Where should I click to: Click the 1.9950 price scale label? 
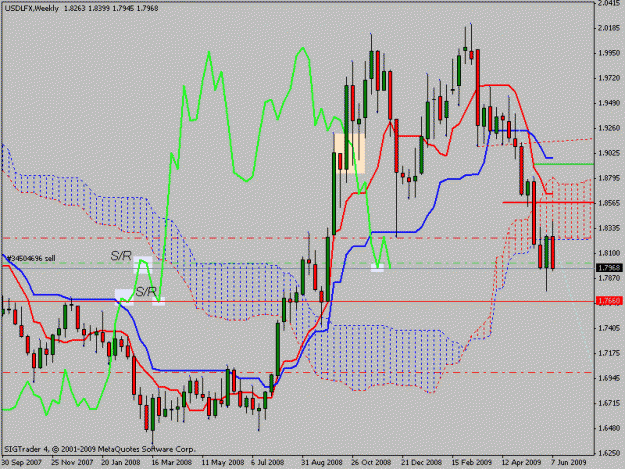[x=610, y=53]
